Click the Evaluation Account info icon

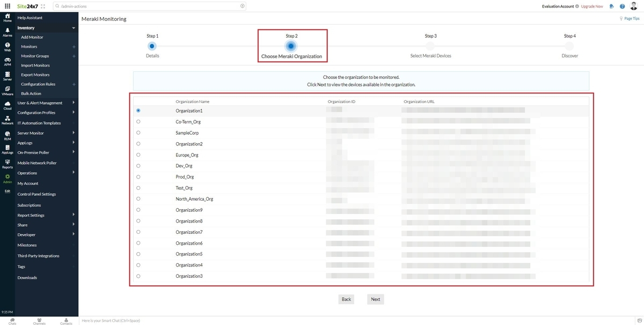(577, 6)
